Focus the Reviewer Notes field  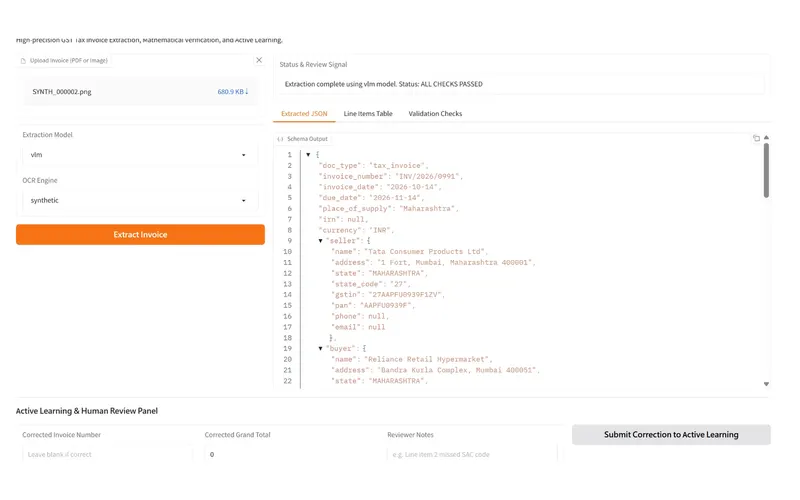click(472, 454)
